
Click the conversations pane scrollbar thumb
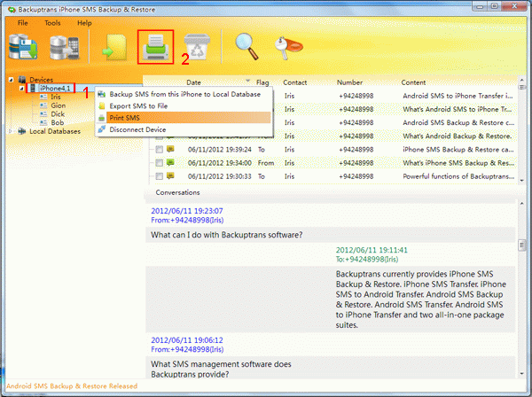[522, 245]
